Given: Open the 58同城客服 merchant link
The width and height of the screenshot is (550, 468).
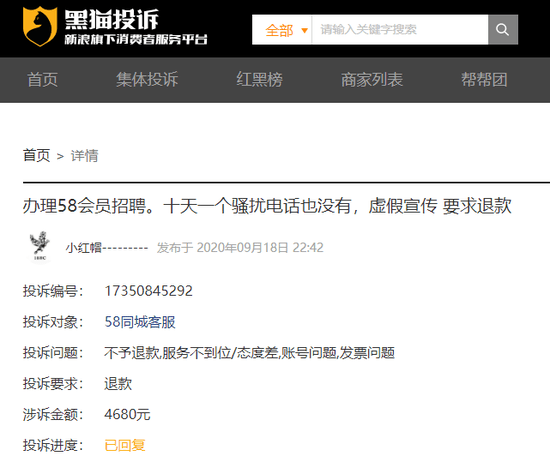Looking at the screenshot, I should coord(140,322).
